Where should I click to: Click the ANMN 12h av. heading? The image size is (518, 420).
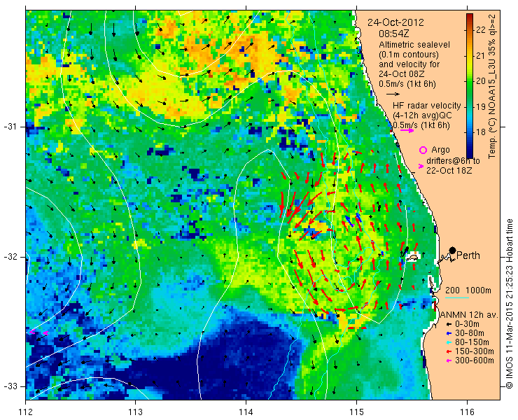[470, 315]
